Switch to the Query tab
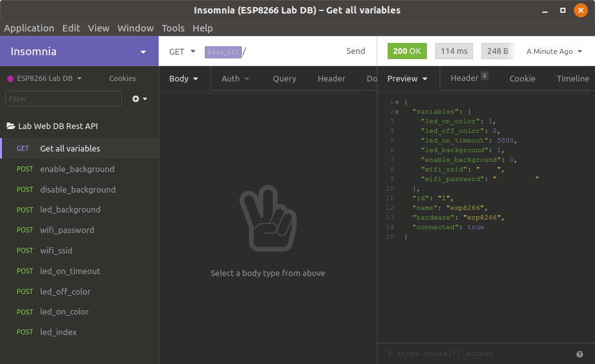The width and height of the screenshot is (595, 364). click(x=284, y=78)
